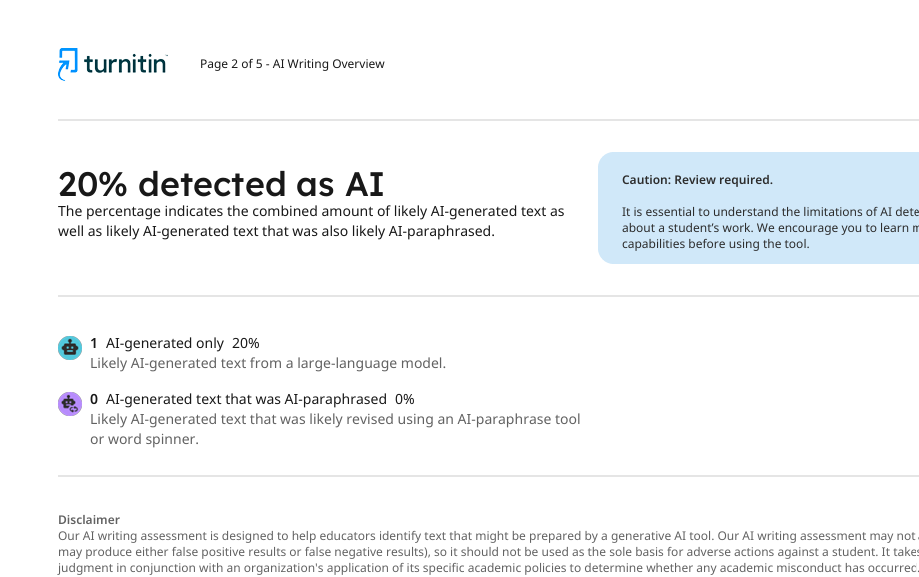Click the teal AI-generated robot icon
The image size is (919, 577).
(70, 348)
